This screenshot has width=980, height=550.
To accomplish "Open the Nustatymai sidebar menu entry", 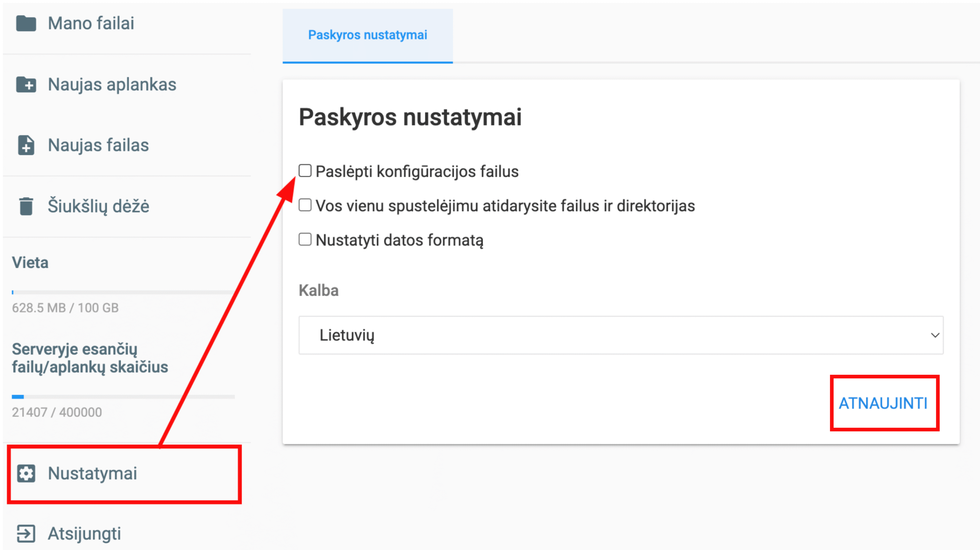I will (92, 474).
